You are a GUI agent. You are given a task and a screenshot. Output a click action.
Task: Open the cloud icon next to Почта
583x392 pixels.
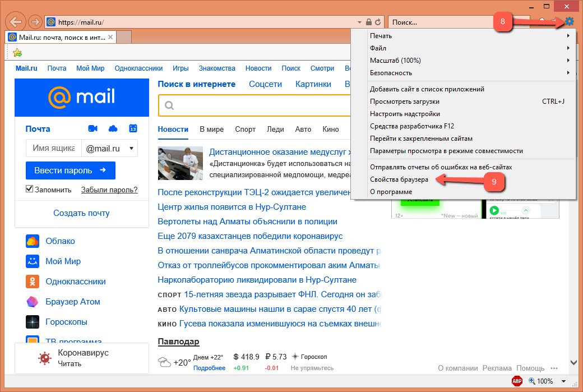point(113,128)
